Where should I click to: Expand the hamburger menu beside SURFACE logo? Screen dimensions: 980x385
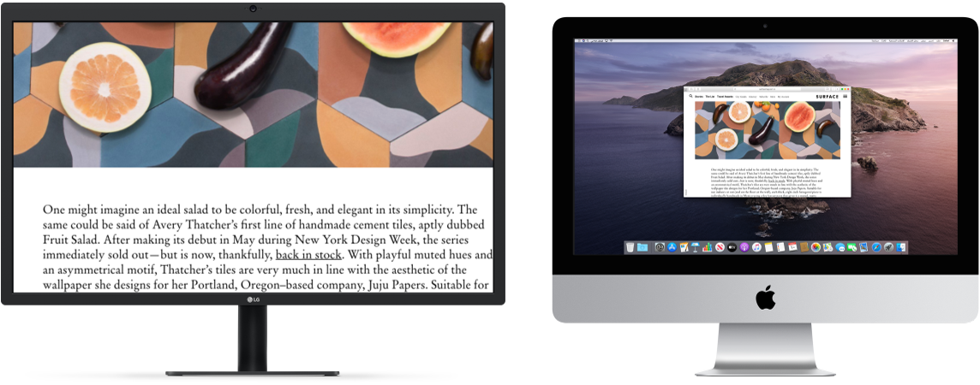point(846,96)
